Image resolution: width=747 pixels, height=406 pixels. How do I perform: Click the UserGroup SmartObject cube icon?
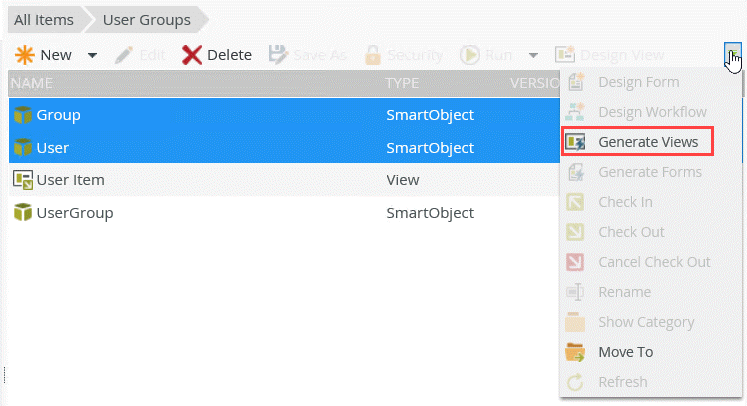click(x=23, y=213)
